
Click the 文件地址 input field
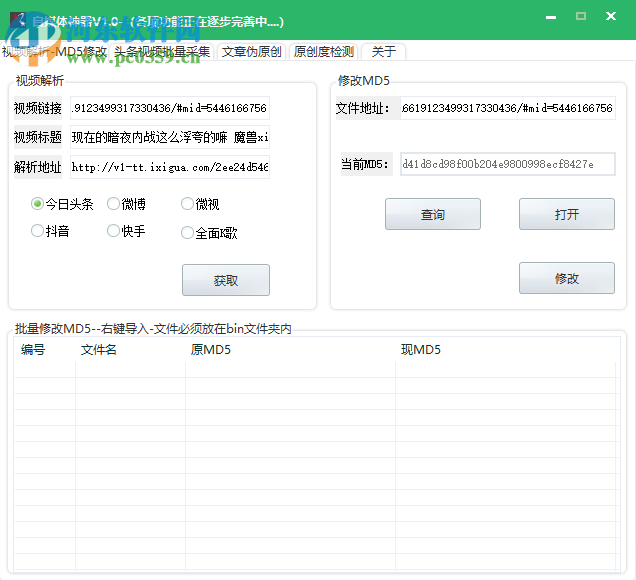(x=508, y=108)
